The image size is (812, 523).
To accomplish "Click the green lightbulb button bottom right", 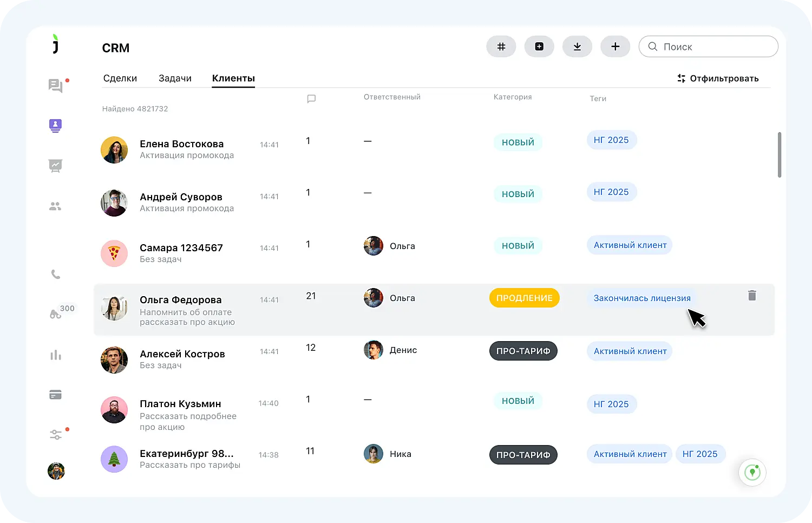I will tap(752, 472).
